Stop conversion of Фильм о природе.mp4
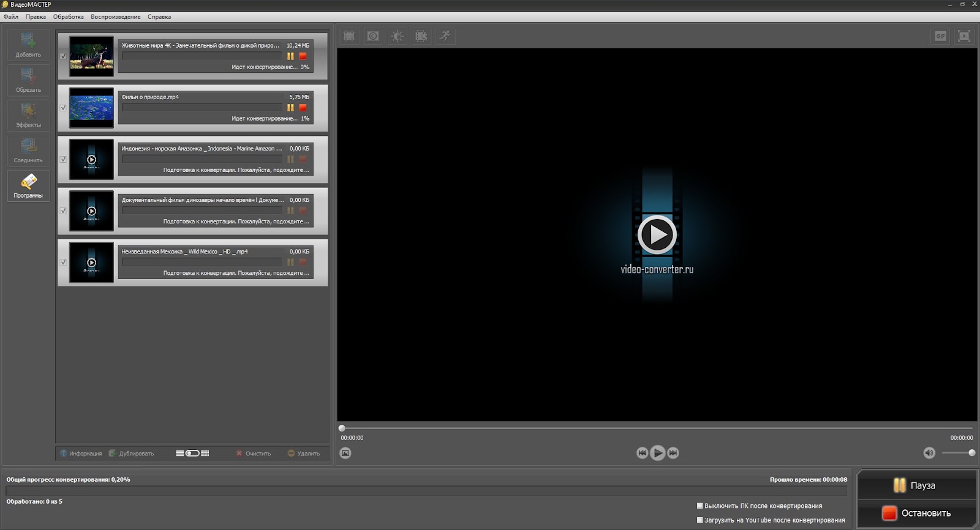Screen dimensions: 980x530 coord(303,108)
